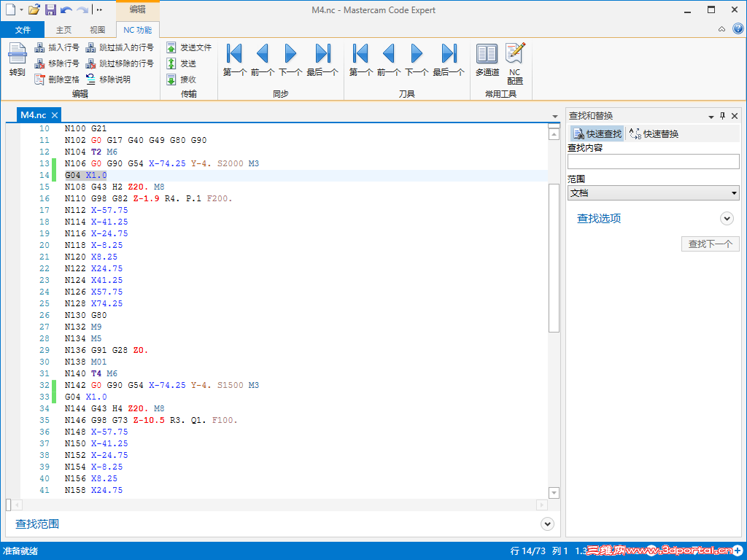Select 跳过插入的行号 option
The width and height of the screenshot is (747, 560).
(x=120, y=47)
